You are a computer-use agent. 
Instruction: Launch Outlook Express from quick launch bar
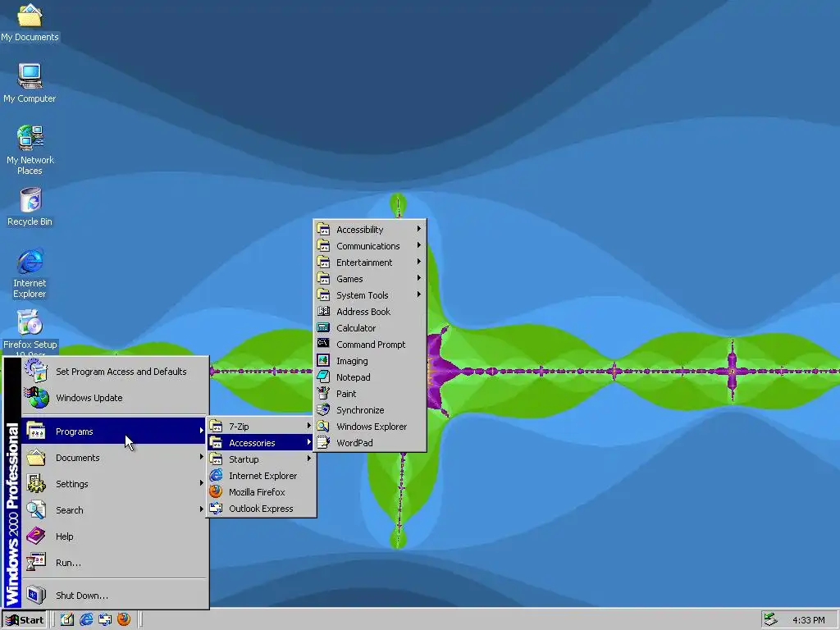point(105,620)
